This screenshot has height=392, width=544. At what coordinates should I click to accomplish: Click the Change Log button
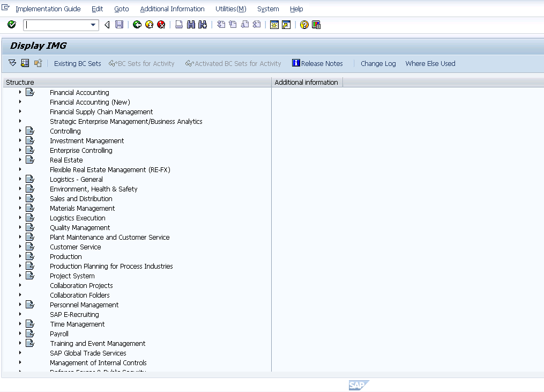click(x=378, y=63)
